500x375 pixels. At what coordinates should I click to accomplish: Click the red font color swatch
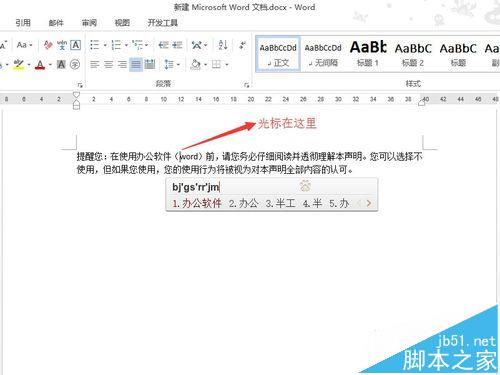pyautogui.click(x=40, y=64)
